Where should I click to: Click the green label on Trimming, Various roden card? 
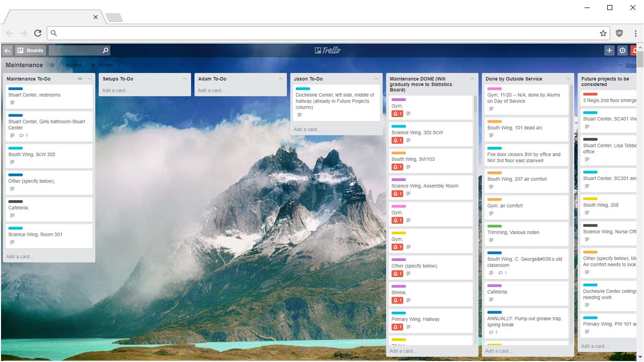click(x=495, y=226)
